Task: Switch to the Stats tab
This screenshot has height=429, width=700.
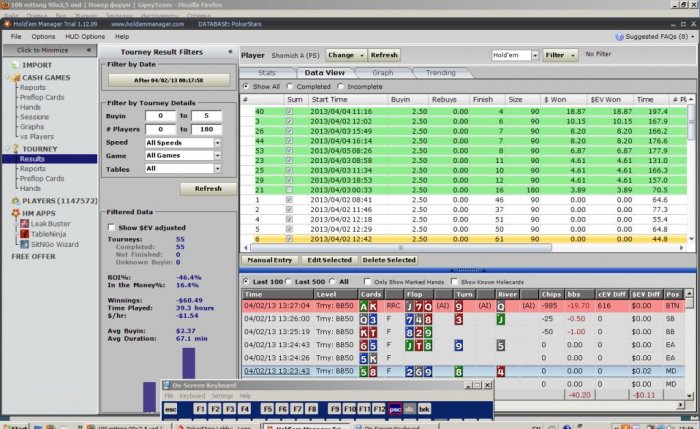Action: 267,73
